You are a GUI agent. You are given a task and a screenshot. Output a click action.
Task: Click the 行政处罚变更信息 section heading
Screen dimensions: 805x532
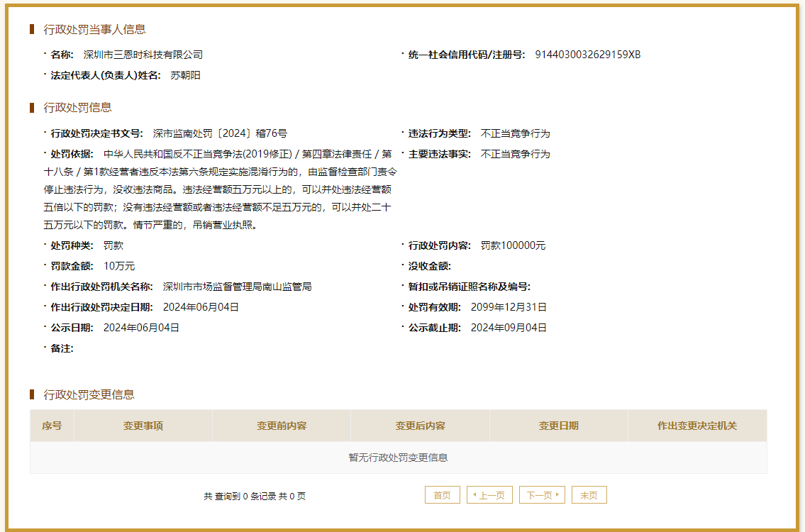[89, 394]
